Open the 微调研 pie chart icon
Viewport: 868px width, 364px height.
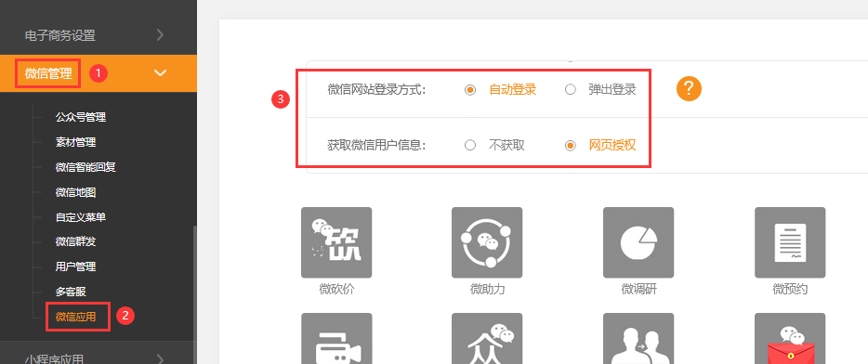coord(638,242)
